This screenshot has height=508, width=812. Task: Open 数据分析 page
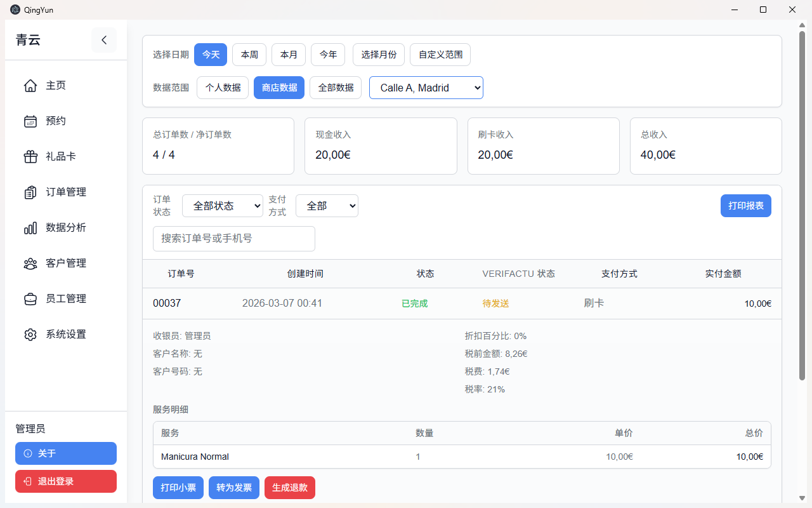coord(66,228)
